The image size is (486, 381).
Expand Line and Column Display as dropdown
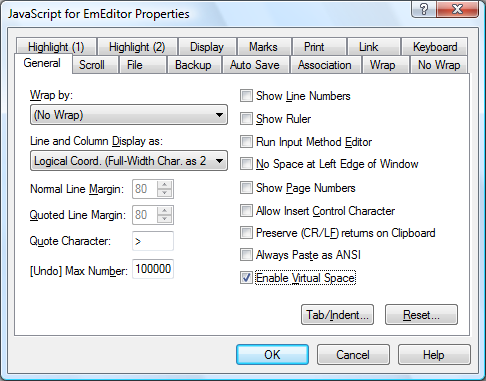coord(129,161)
